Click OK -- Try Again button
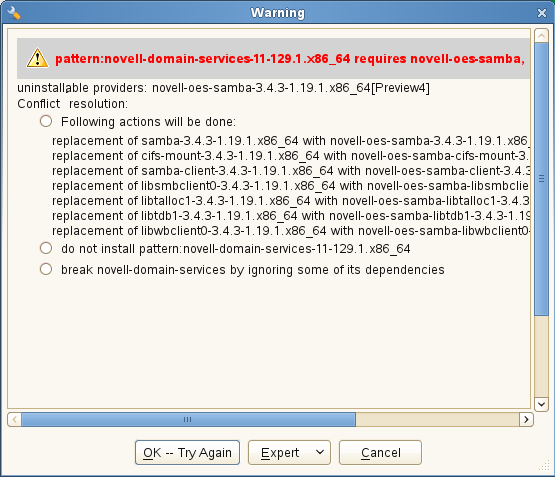Screen dimensions: 555x477 point(187,453)
